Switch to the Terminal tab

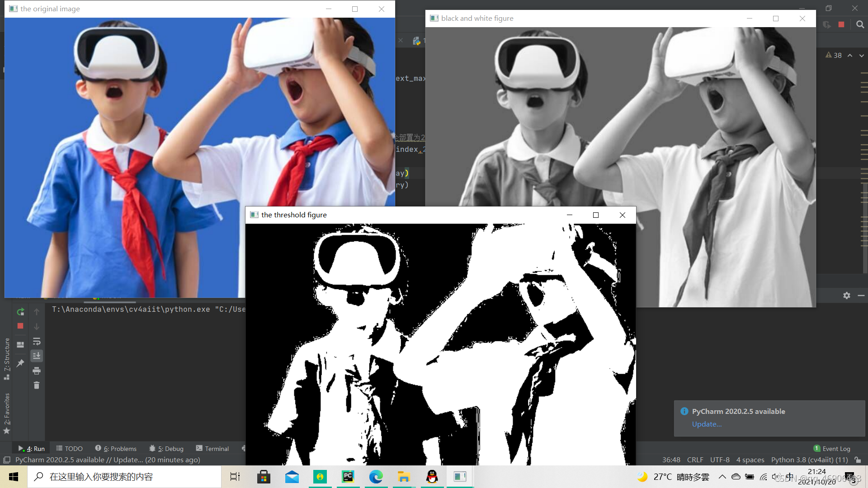(x=212, y=449)
